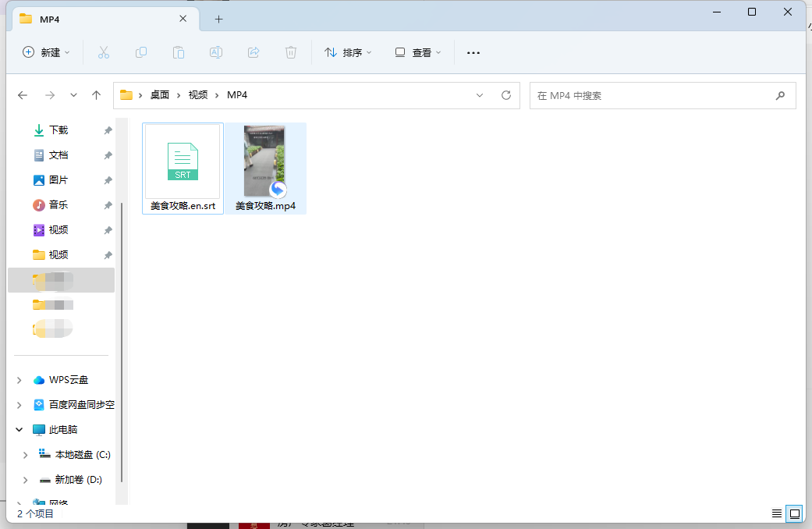Switch to details list view layout

tap(776, 513)
